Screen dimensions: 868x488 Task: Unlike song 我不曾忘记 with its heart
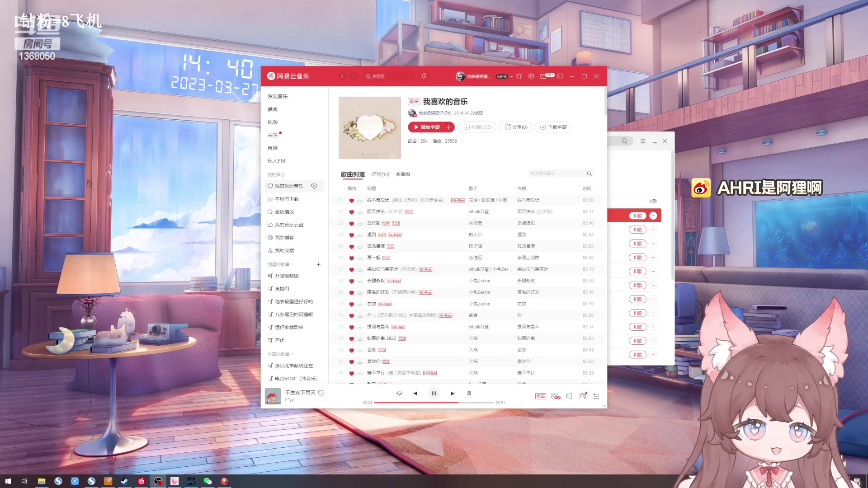(351, 200)
